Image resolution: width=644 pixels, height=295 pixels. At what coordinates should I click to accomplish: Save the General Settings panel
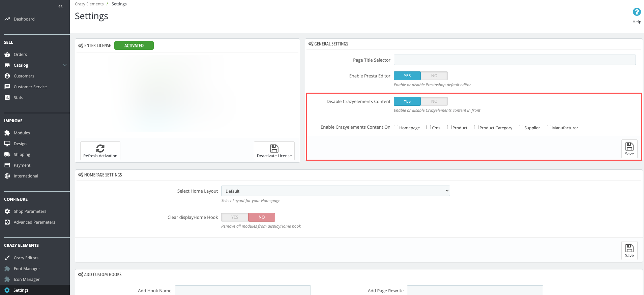pos(629,149)
